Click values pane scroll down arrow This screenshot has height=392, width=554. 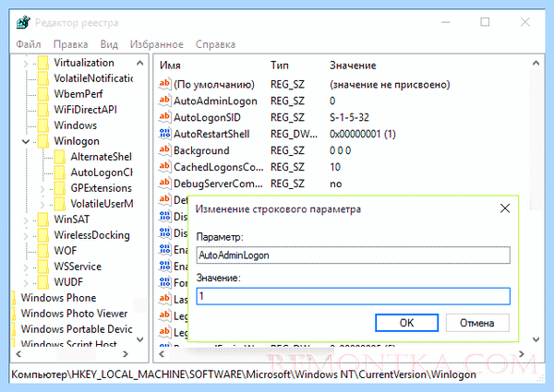pos(536,339)
